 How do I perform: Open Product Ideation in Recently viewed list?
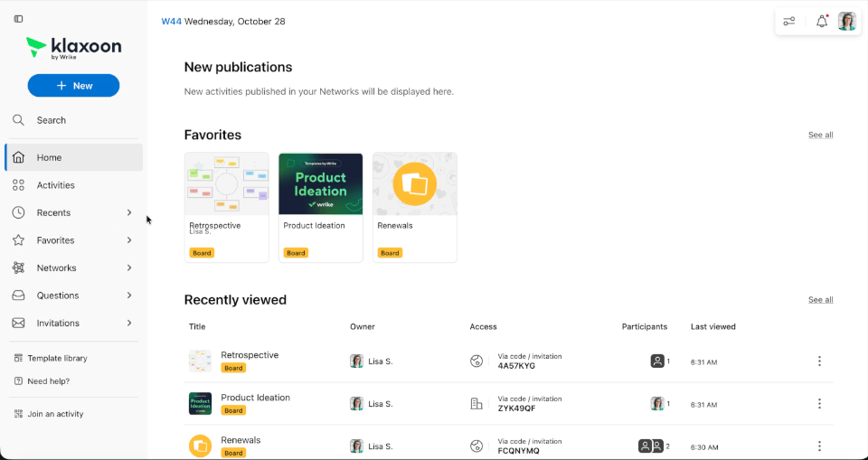coord(255,398)
